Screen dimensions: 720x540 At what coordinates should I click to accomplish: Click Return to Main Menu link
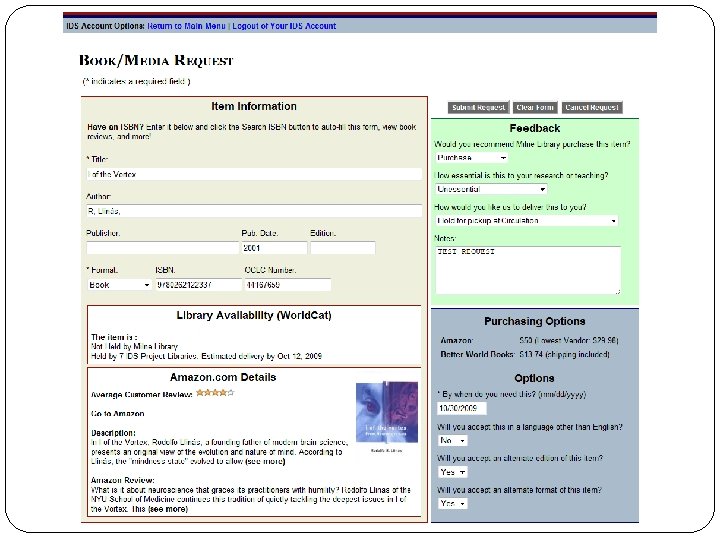click(x=186, y=26)
